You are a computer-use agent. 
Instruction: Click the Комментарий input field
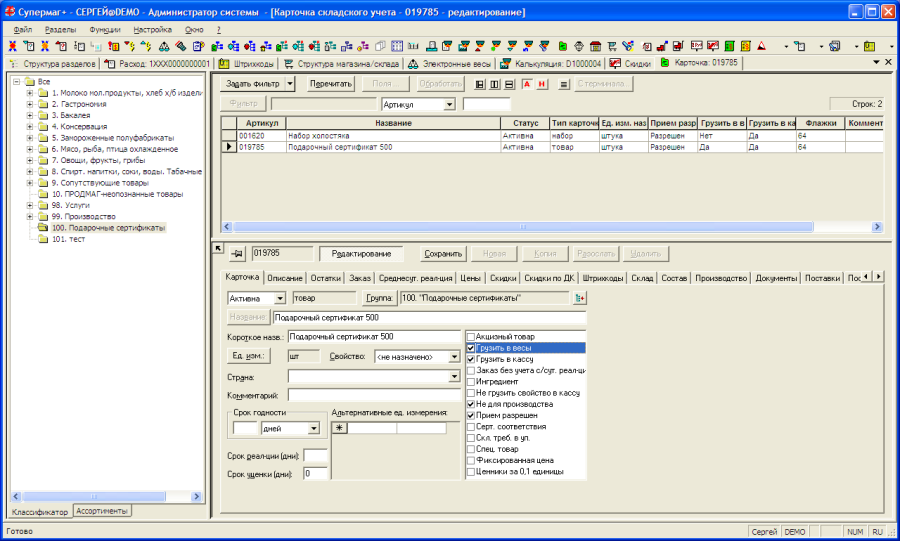pyautogui.click(x=374, y=395)
